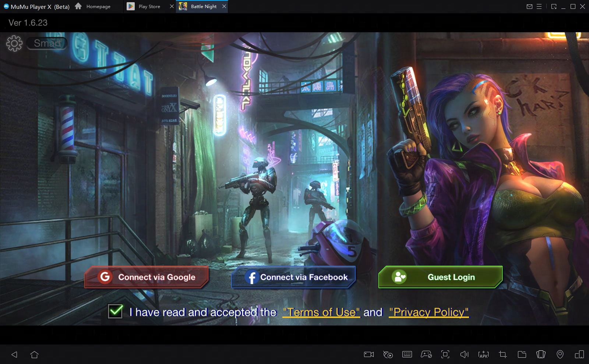589x364 pixels.
Task: Click the guest user avatar icon
Action: point(399,277)
